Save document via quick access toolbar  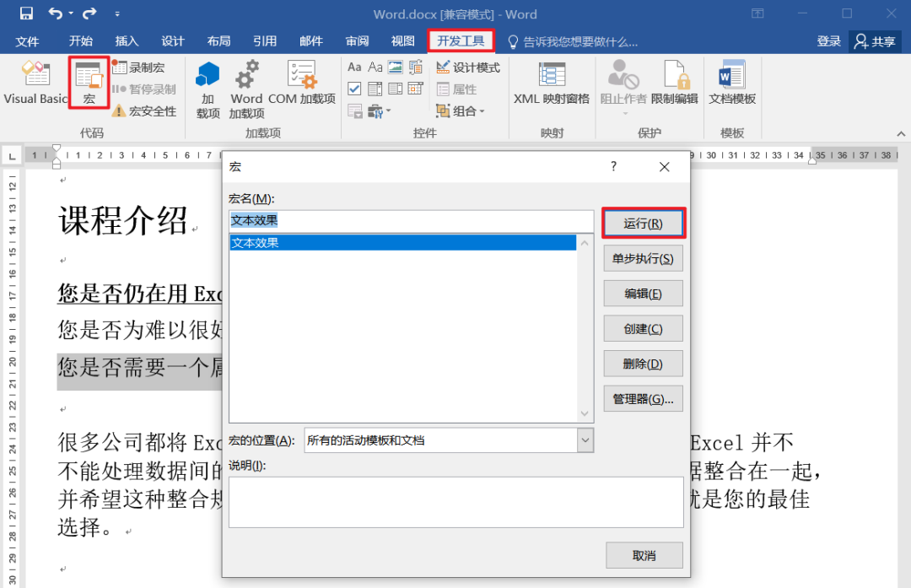26,13
